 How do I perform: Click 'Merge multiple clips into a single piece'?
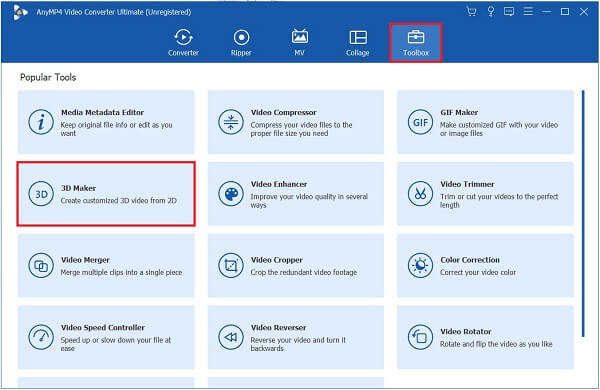tap(121, 273)
